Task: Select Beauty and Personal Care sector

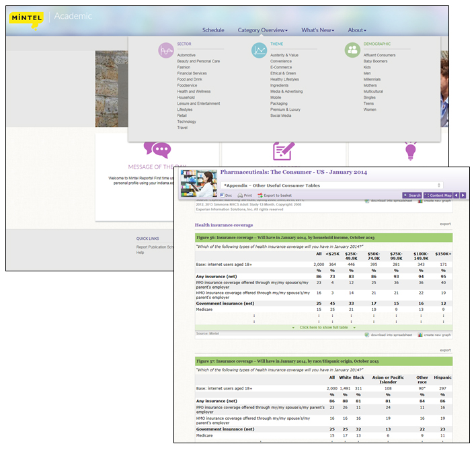Action: [198, 61]
